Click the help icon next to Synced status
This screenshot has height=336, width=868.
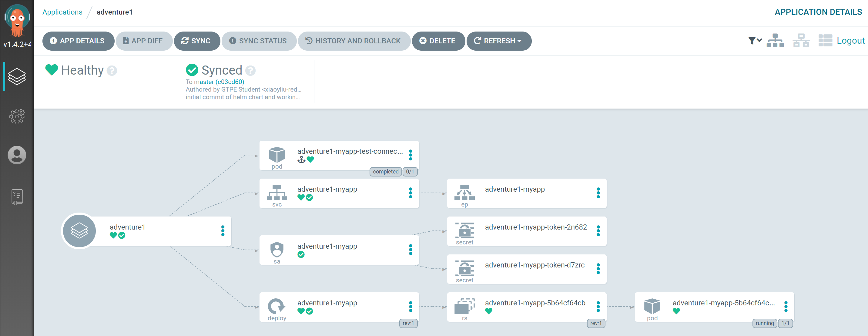tap(250, 71)
